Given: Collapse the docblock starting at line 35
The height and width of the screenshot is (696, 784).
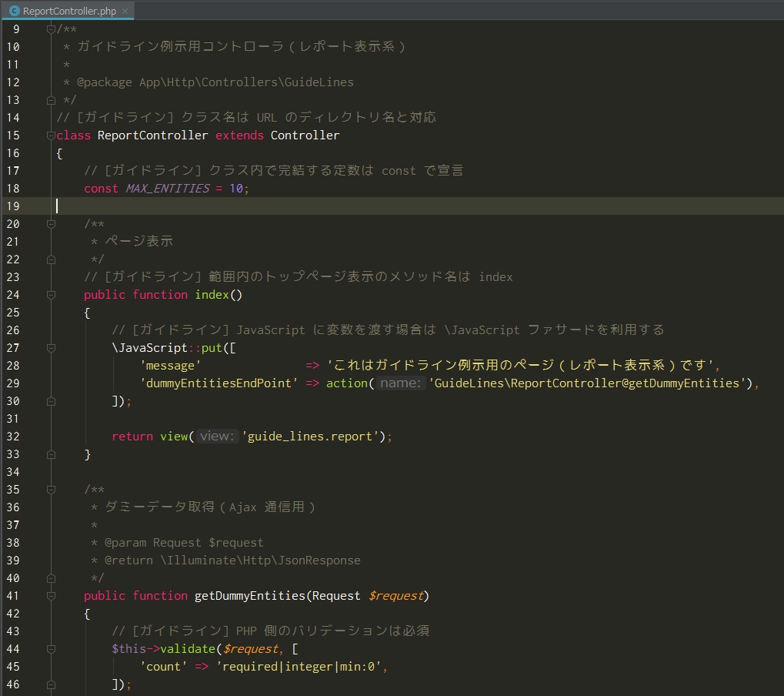Looking at the screenshot, I should [x=51, y=490].
